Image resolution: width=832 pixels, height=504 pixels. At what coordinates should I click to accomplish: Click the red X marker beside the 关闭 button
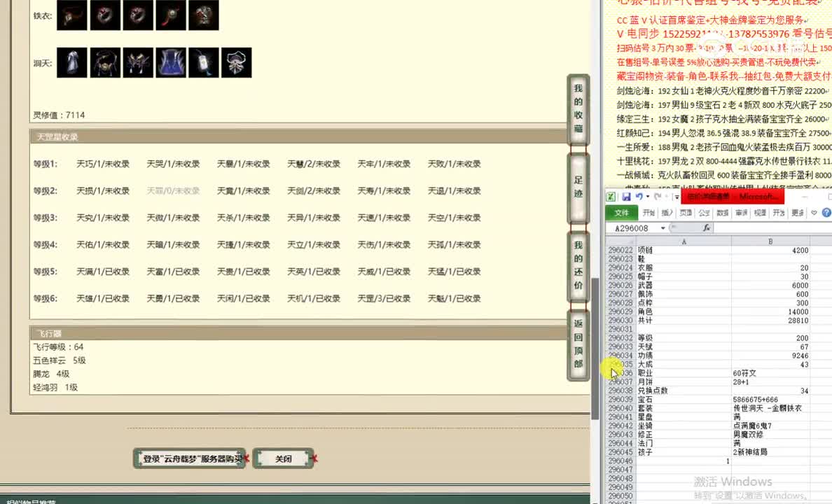click(x=317, y=458)
